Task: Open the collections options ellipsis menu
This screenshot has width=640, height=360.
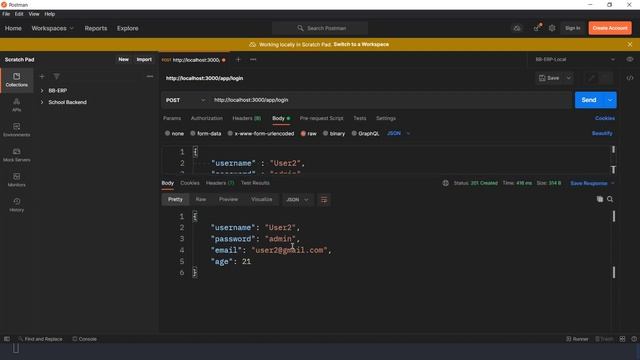Action: tap(150, 76)
